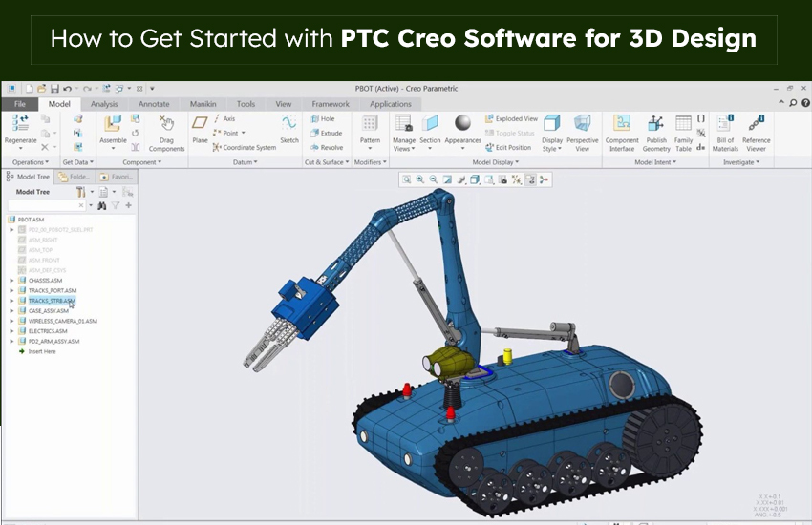This screenshot has height=525, width=812.
Task: Click the Zoom Out graphics toolbar icon
Action: coord(434,179)
